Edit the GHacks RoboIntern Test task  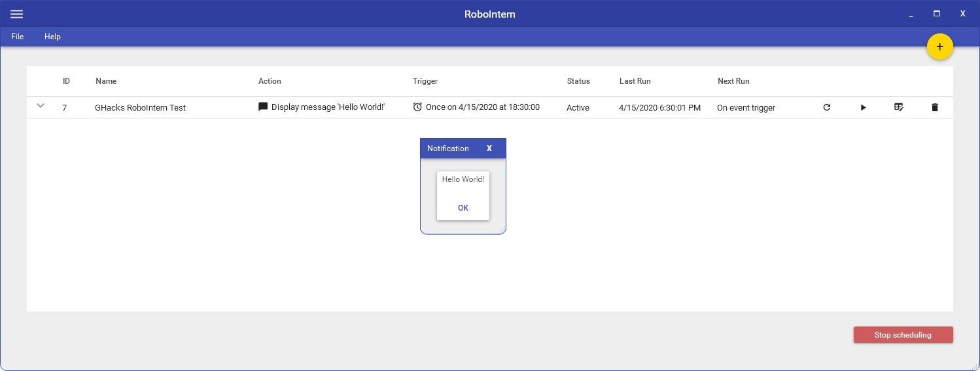[x=899, y=107]
